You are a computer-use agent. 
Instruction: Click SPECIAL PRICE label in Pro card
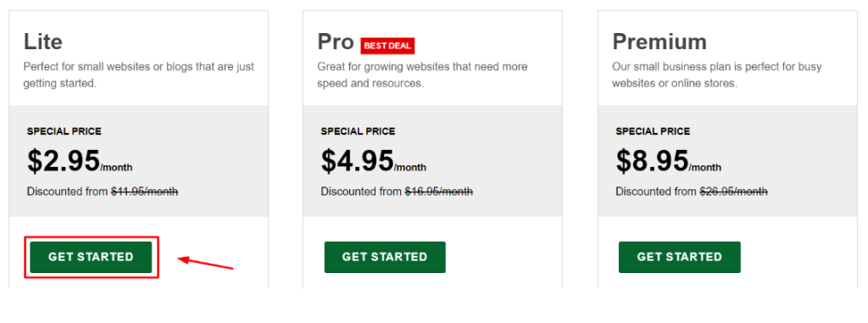[359, 132]
